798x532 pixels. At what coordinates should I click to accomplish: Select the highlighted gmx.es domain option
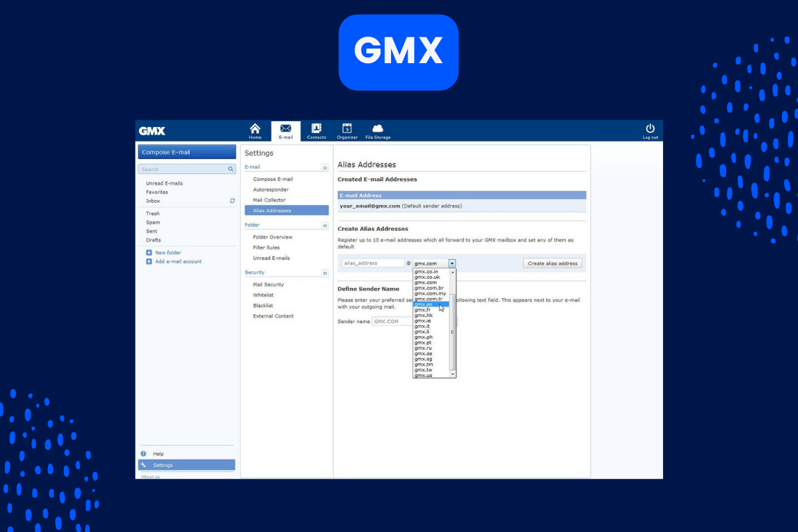[431, 304]
